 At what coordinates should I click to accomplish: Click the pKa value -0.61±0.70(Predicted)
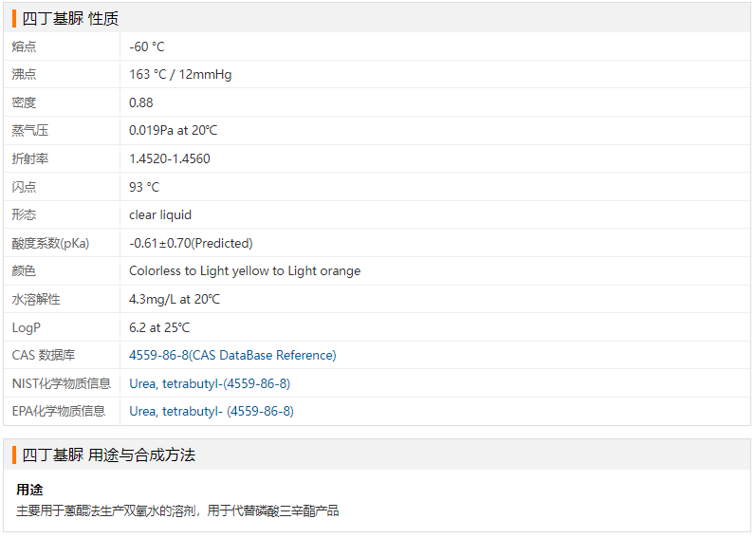[x=191, y=243]
